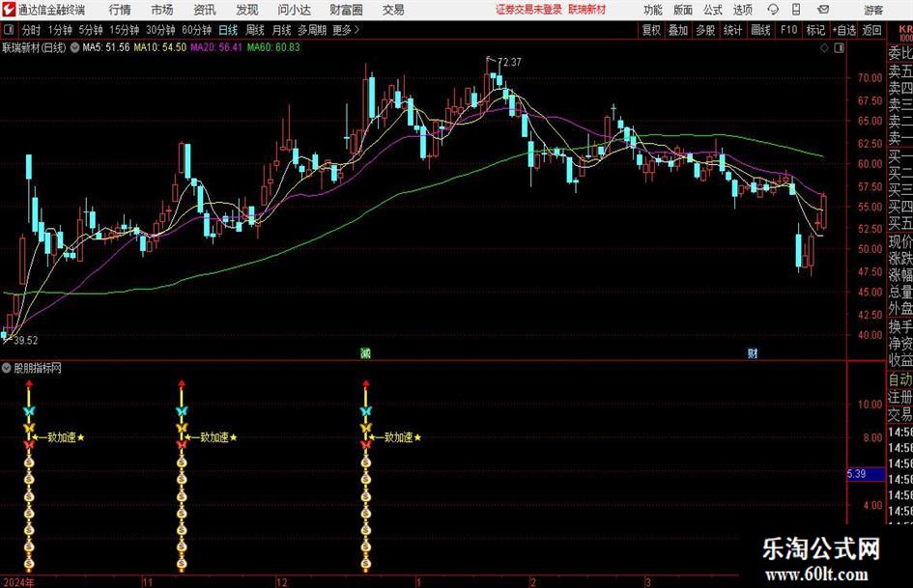Click the 统计 statistics toolbar button

732,30
